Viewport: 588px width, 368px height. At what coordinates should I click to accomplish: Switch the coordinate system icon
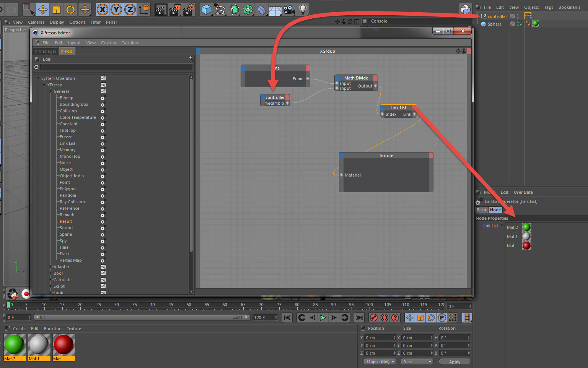click(x=144, y=10)
